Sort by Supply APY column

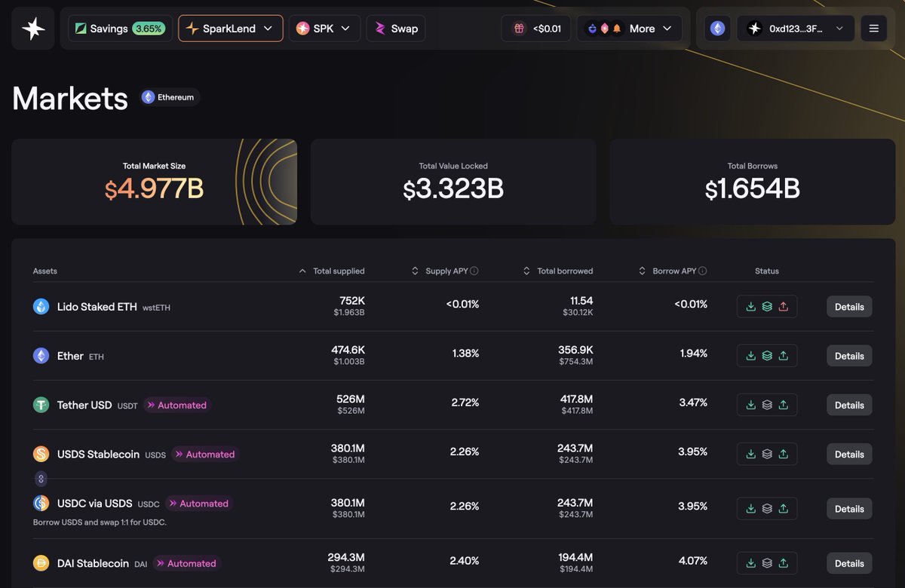[x=445, y=271]
